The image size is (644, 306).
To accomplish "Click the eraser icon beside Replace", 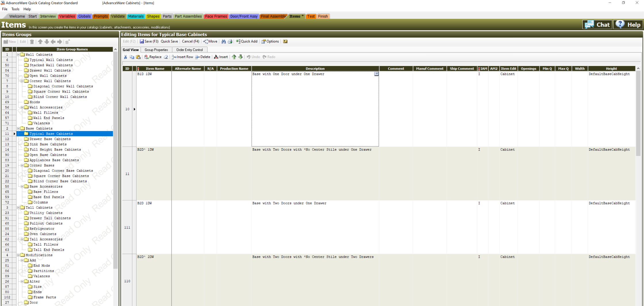I will [166, 57].
